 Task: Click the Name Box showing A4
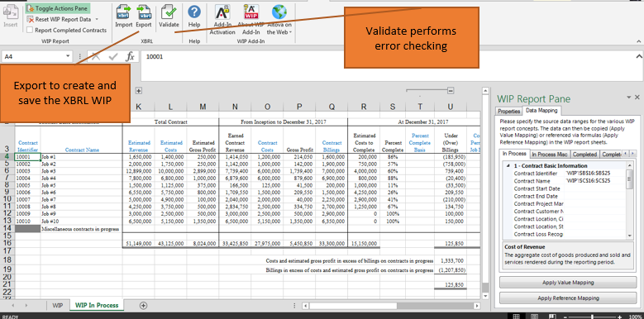click(33, 57)
